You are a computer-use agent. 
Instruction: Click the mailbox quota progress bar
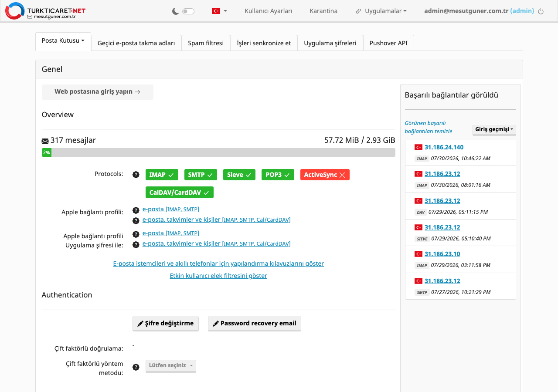(x=218, y=152)
